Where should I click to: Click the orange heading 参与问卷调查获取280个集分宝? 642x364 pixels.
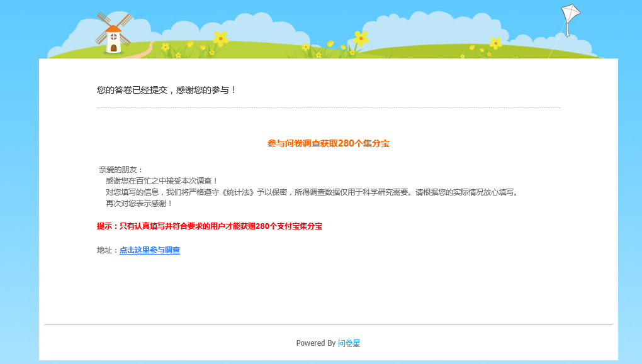pos(329,143)
